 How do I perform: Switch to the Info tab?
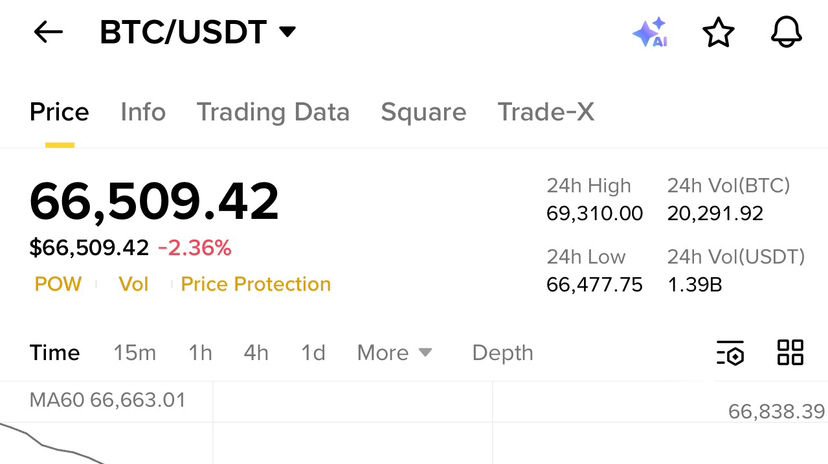(143, 112)
